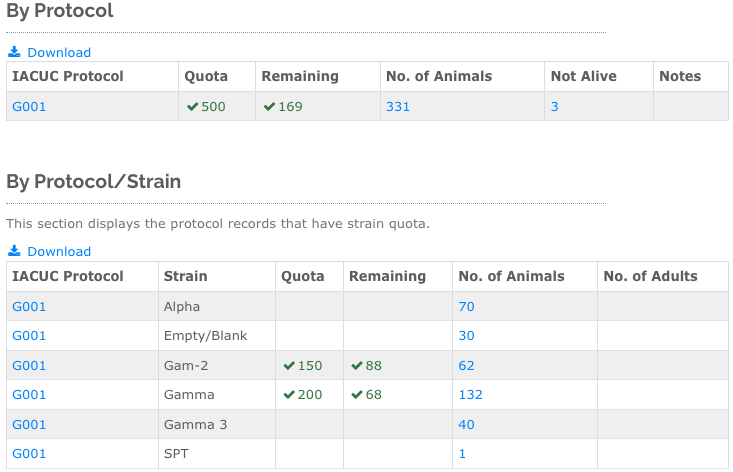Image resolution: width=733 pixels, height=472 pixels.
Task: Click the checkmark beside Gamma remaining 68
Action: tap(357, 395)
